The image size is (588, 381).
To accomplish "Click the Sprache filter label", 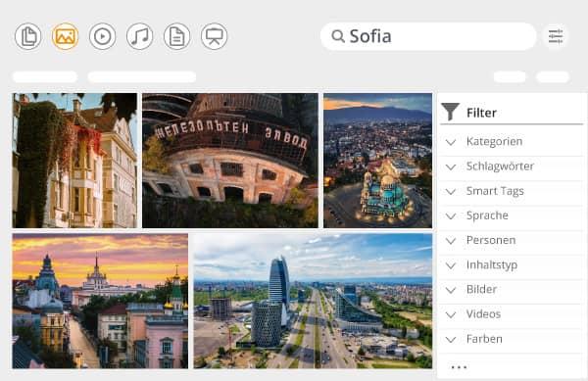I will point(487,215).
